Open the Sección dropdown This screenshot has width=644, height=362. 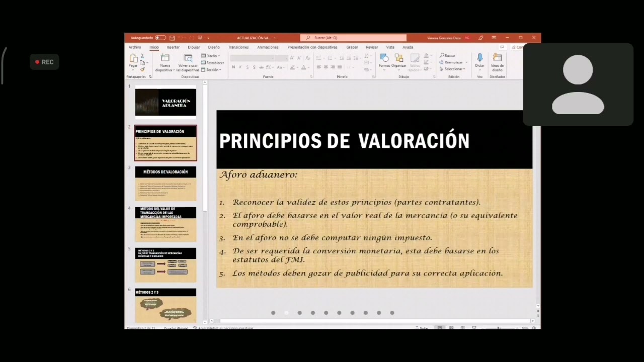pyautogui.click(x=211, y=70)
